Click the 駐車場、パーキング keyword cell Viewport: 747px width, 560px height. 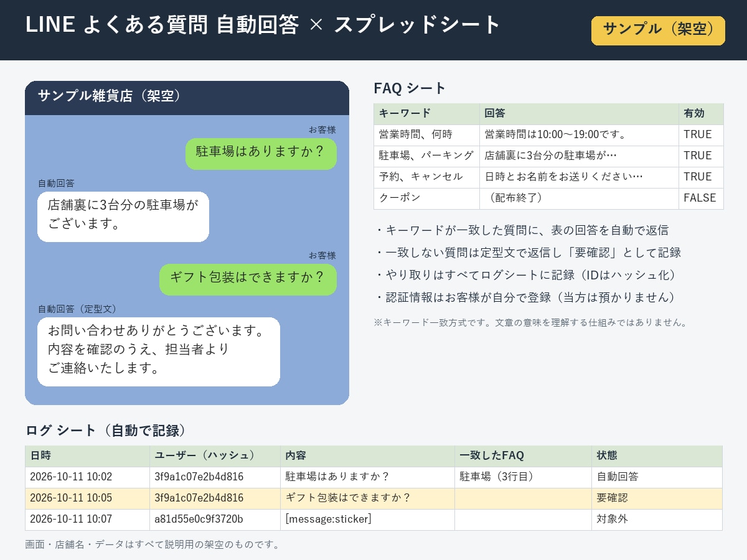426,156
